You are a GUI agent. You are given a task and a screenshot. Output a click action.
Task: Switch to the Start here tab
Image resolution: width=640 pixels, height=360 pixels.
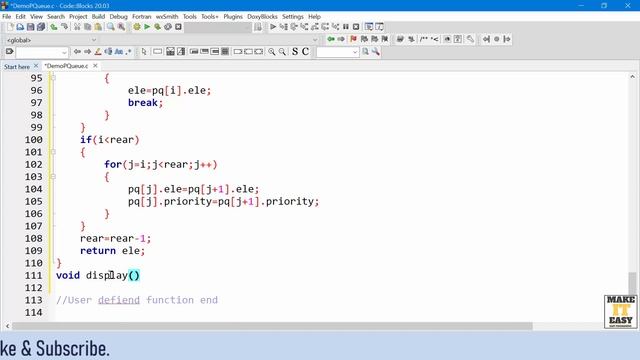[x=17, y=67]
